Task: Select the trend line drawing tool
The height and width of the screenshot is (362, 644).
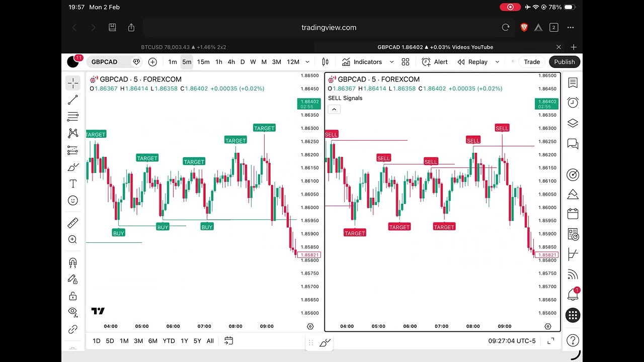Action: (x=73, y=100)
